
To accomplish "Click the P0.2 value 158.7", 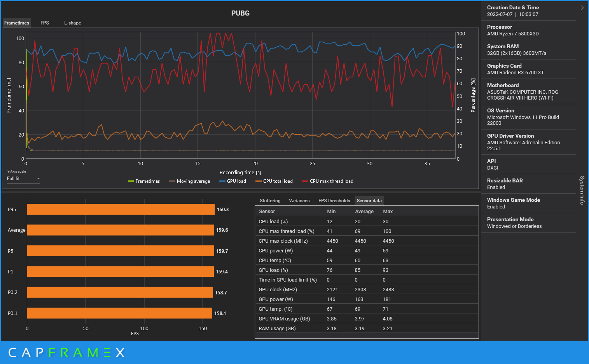I will [x=221, y=292].
